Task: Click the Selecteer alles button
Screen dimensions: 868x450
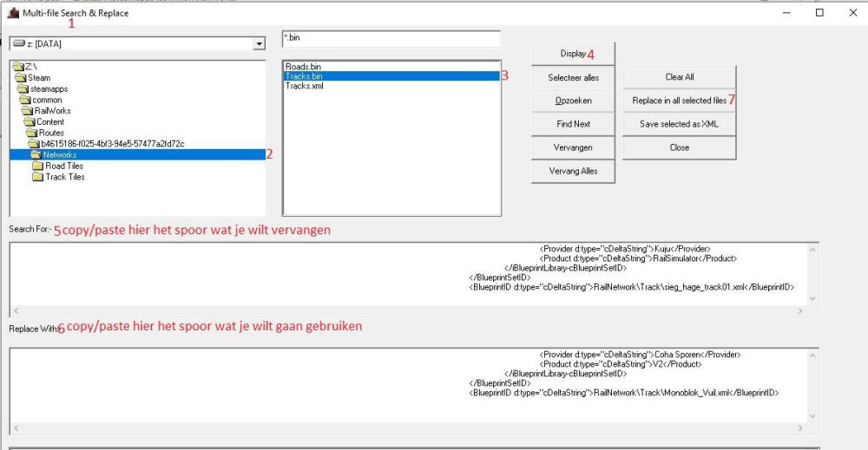Action: pyautogui.click(x=573, y=78)
